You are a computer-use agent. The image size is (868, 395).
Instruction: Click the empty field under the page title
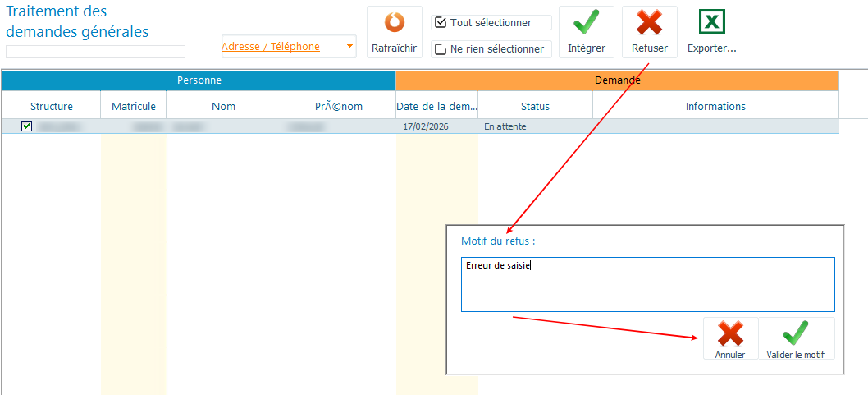point(95,52)
